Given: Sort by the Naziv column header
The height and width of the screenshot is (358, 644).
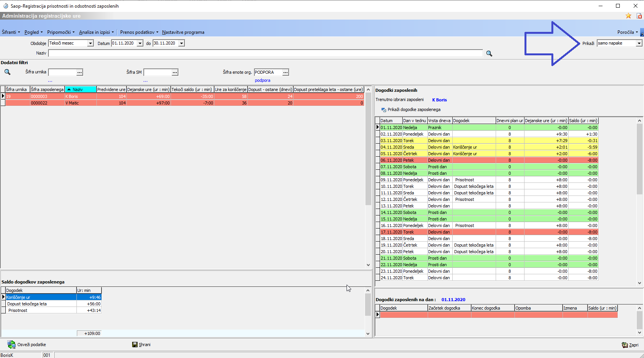Looking at the screenshot, I should click(x=80, y=89).
